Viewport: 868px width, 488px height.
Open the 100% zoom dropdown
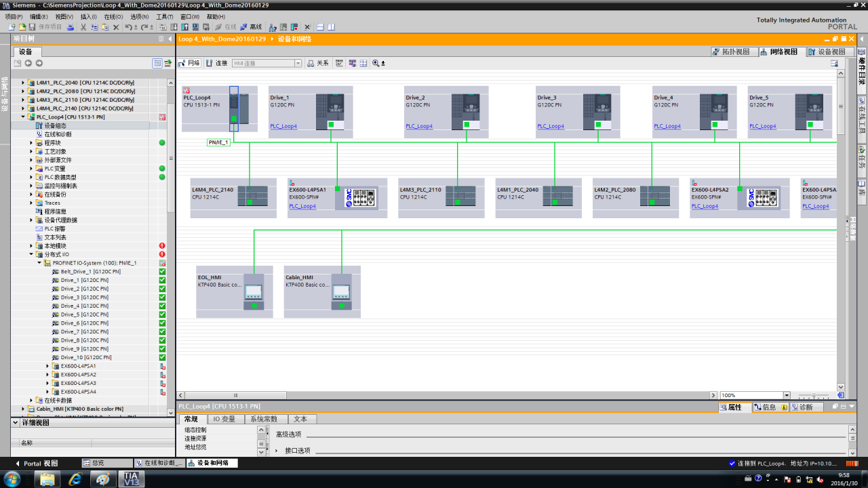[x=787, y=395]
